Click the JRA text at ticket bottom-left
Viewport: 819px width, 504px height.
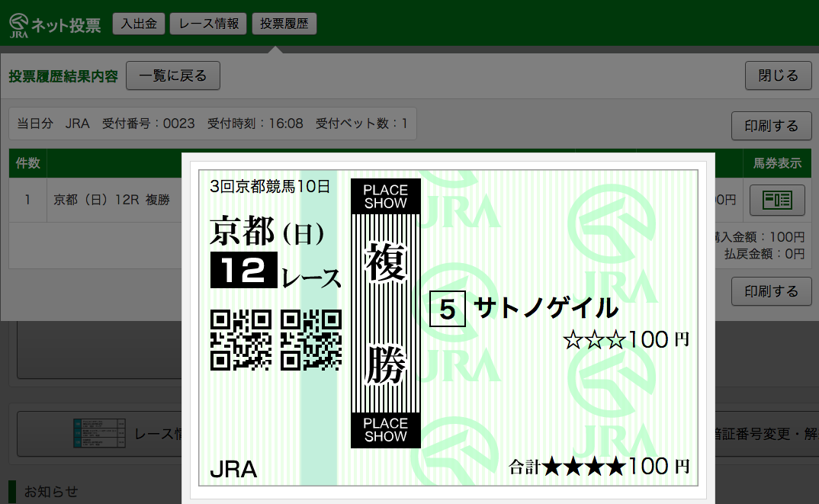[233, 470]
